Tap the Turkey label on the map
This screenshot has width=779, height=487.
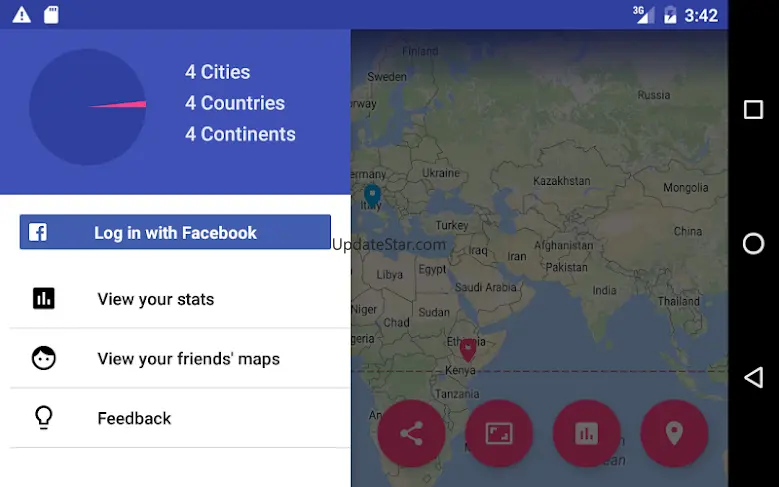click(452, 226)
